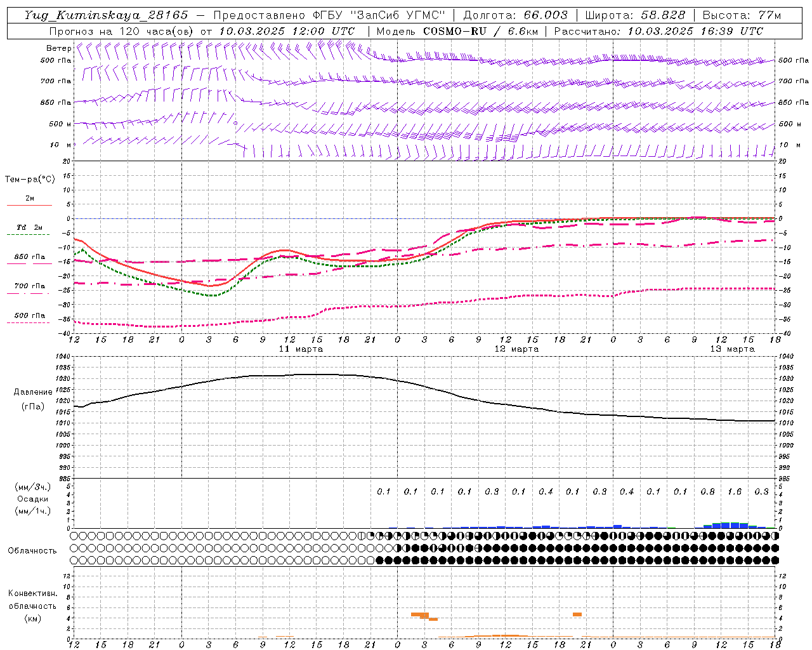Click the Ветер wind label
Screen dimensions: 812x650
click(58, 48)
